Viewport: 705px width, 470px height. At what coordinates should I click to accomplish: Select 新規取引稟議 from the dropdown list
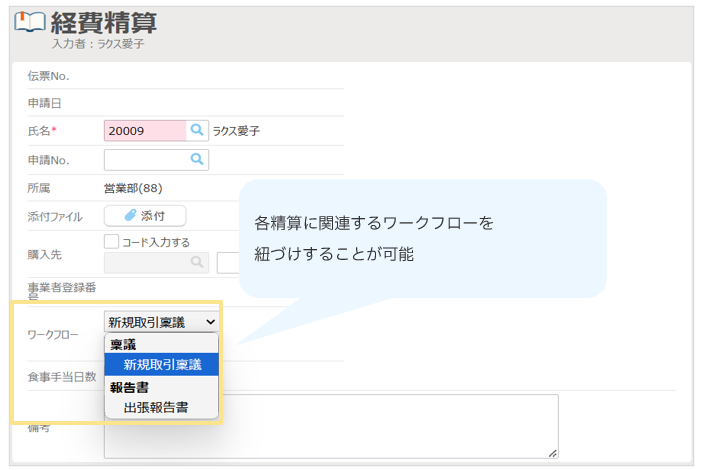162,365
